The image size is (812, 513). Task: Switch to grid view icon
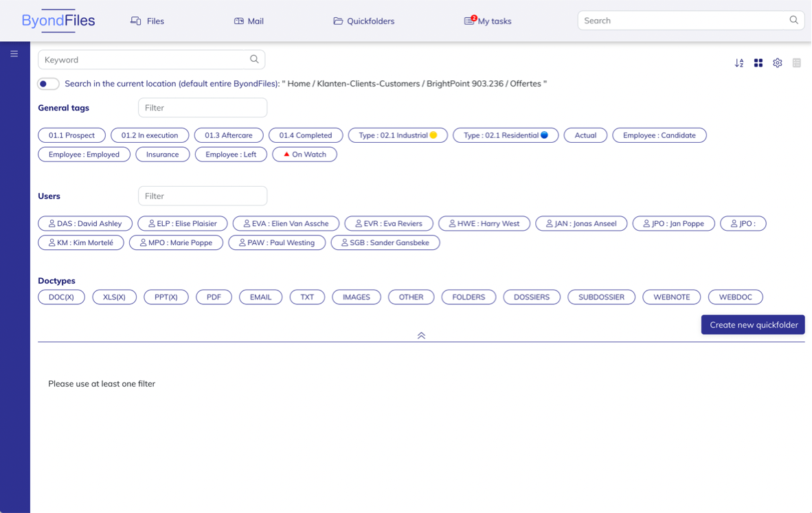click(758, 63)
